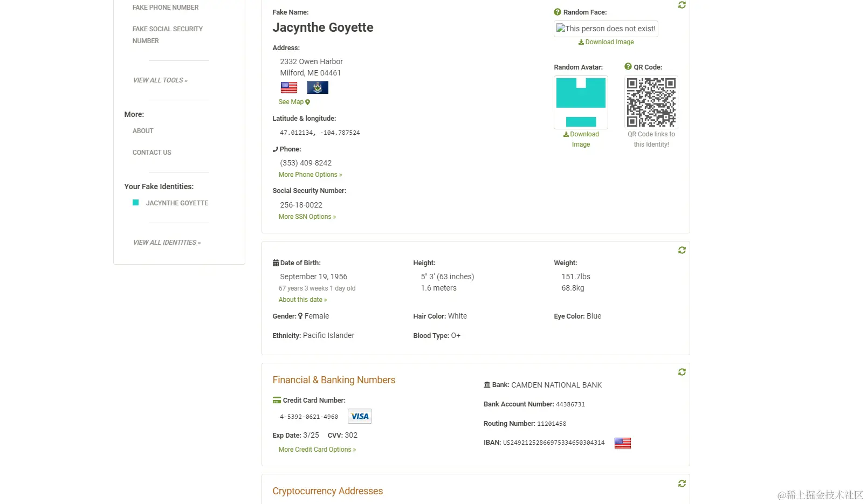This screenshot has width=867, height=504.
Task: Click the SSN 256-18-0022
Action: [301, 205]
